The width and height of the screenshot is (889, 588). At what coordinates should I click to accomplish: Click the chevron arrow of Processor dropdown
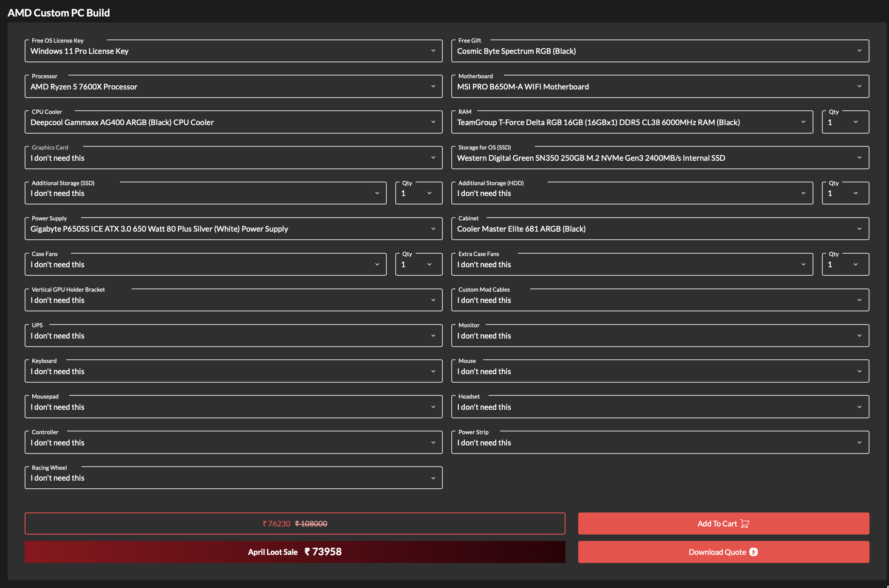point(433,87)
